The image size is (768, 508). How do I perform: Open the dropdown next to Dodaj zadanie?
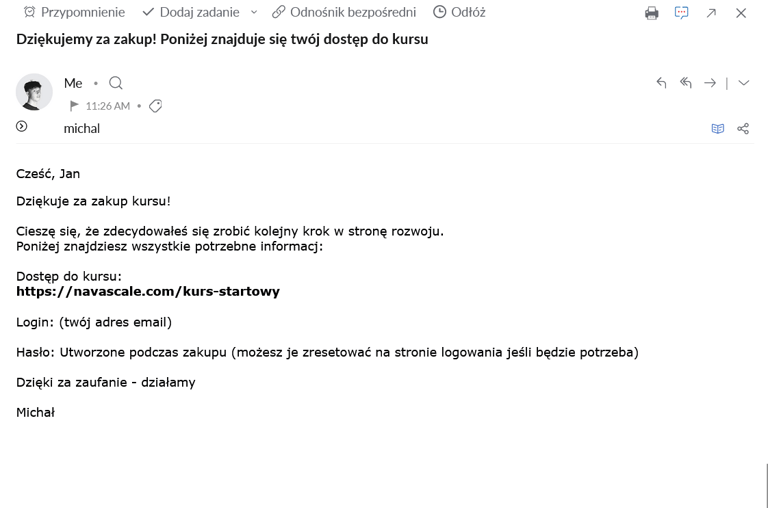(x=254, y=12)
